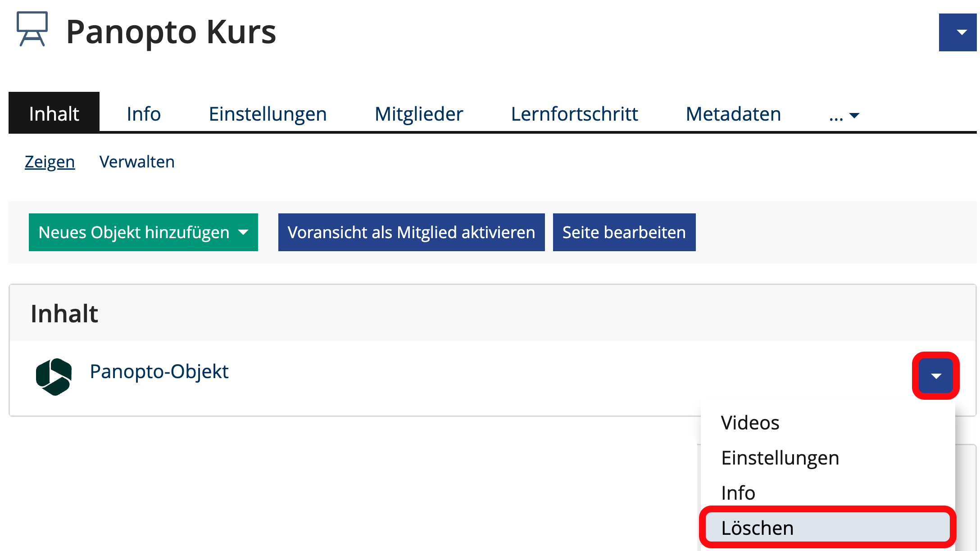Open the Panopto-Objekt link

point(159,372)
